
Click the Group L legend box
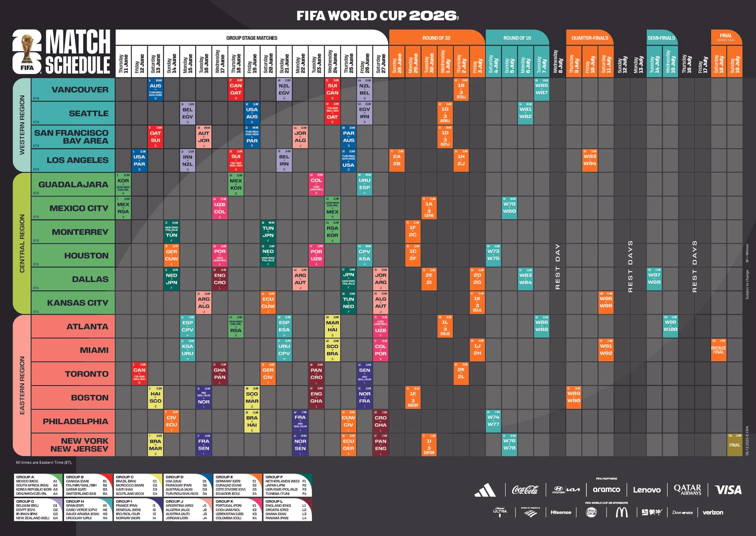click(x=287, y=509)
